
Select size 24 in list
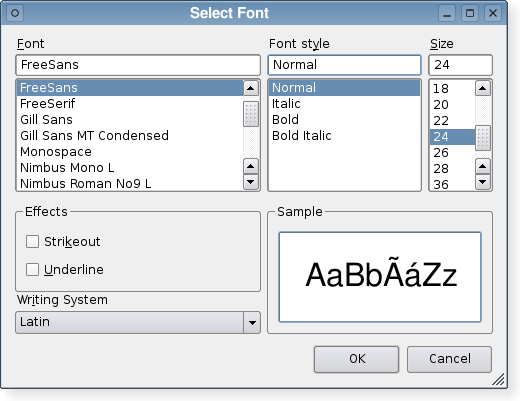pos(452,137)
